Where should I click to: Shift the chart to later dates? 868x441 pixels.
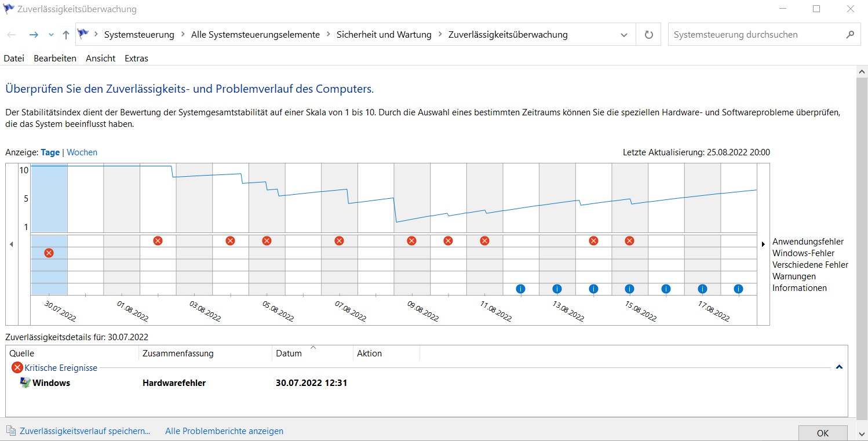763,245
